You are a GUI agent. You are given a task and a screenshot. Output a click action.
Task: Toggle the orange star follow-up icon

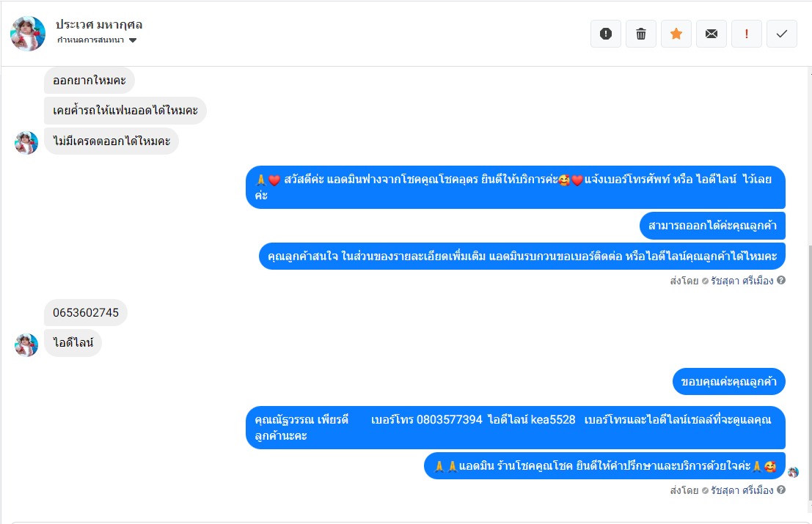676,34
